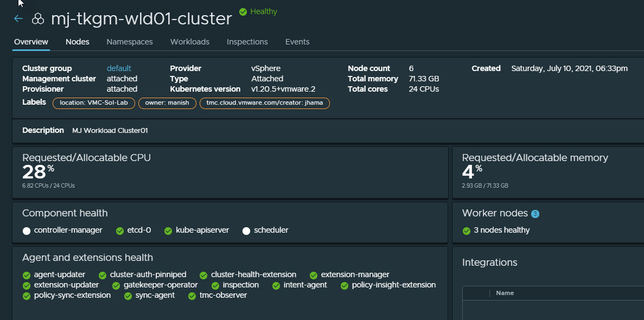Click the controller-manager white status circle
This screenshot has height=320, width=644.
(x=27, y=231)
